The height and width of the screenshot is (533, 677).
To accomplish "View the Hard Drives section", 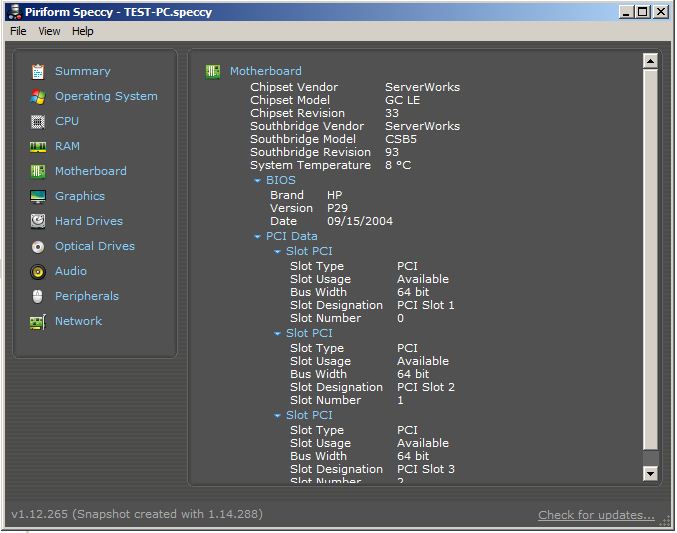I will click(89, 222).
